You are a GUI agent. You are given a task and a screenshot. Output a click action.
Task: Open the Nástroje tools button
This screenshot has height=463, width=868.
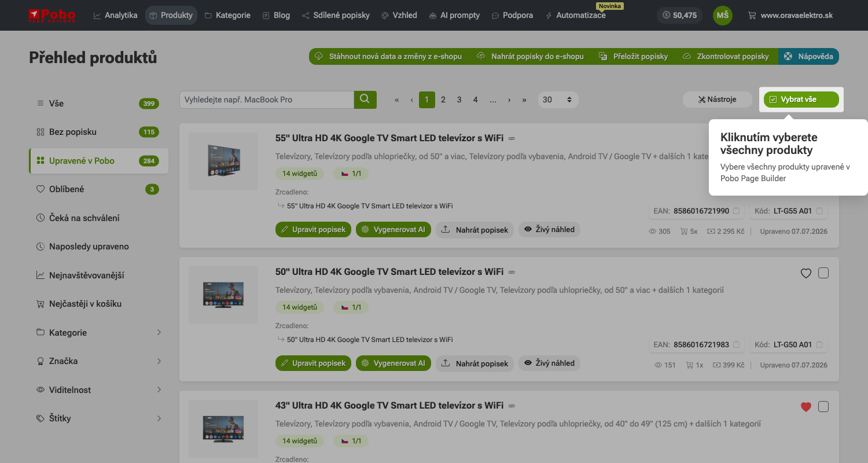click(x=717, y=100)
